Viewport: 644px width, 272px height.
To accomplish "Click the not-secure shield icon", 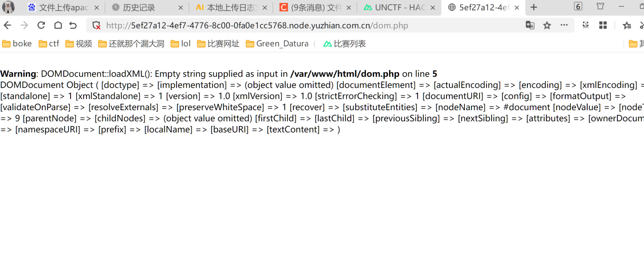I will click(96, 25).
